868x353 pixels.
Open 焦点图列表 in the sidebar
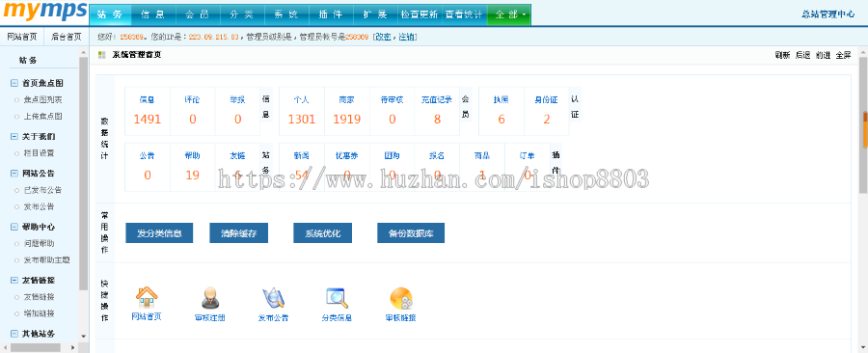(42, 100)
